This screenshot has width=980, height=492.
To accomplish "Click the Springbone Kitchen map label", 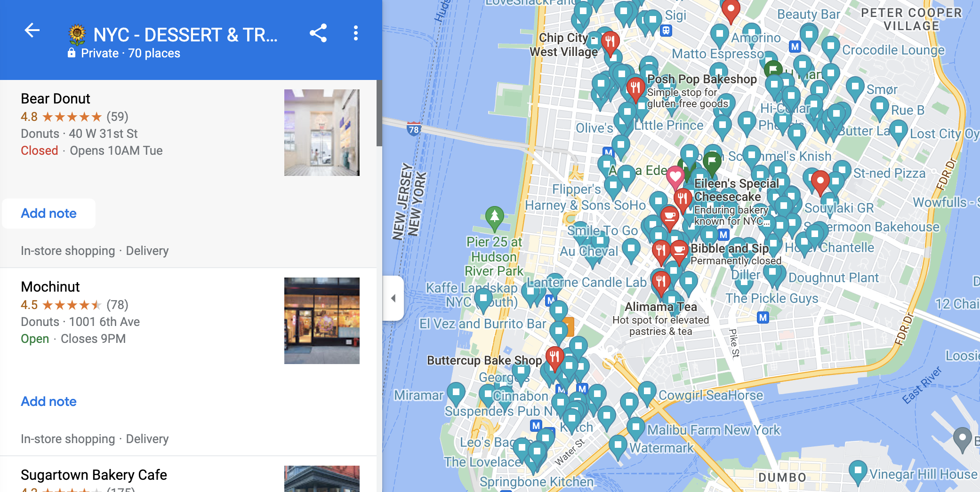I will pyautogui.click(x=537, y=482).
